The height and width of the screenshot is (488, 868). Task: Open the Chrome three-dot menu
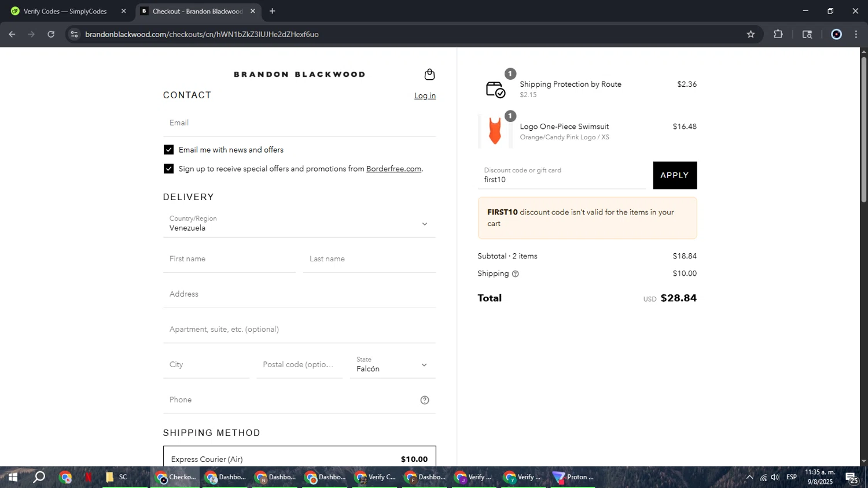856,34
